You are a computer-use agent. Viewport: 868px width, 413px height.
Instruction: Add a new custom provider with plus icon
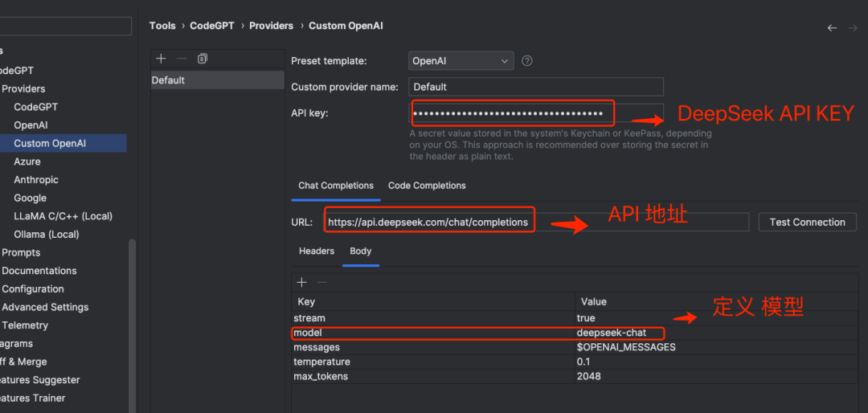click(161, 59)
